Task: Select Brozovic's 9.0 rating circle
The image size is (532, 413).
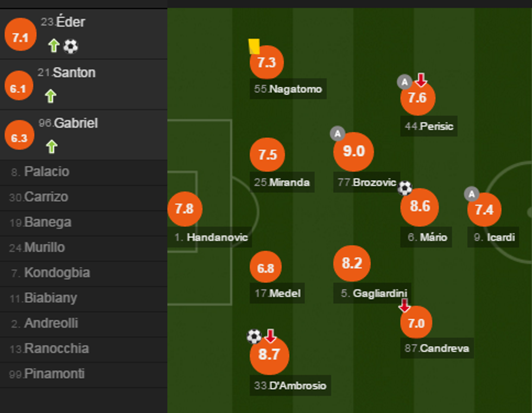Action: tap(353, 151)
